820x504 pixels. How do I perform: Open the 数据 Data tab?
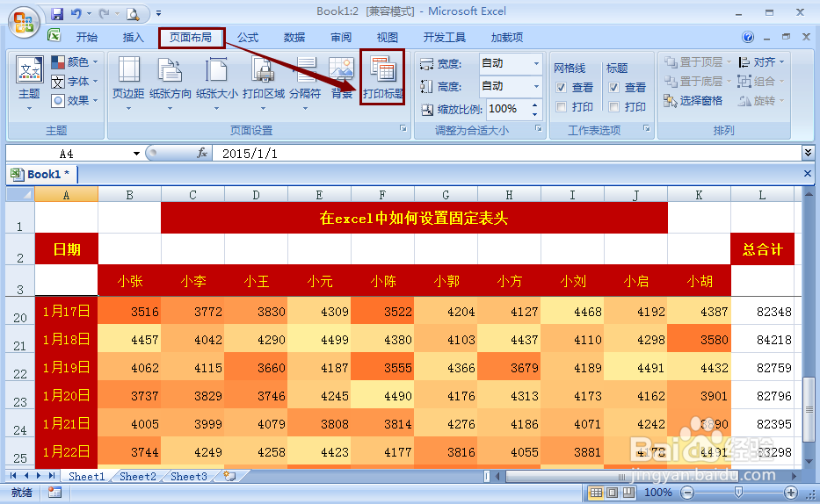coord(294,37)
